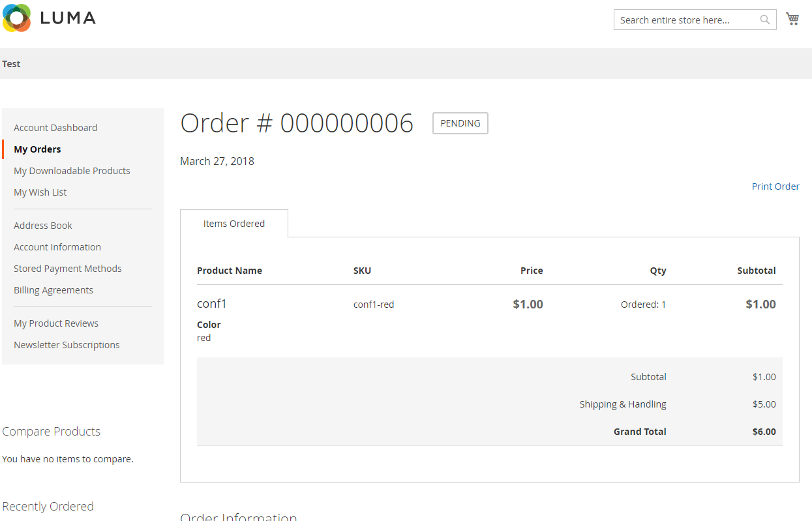Go to Account Information
This screenshot has height=521, width=812.
point(57,246)
